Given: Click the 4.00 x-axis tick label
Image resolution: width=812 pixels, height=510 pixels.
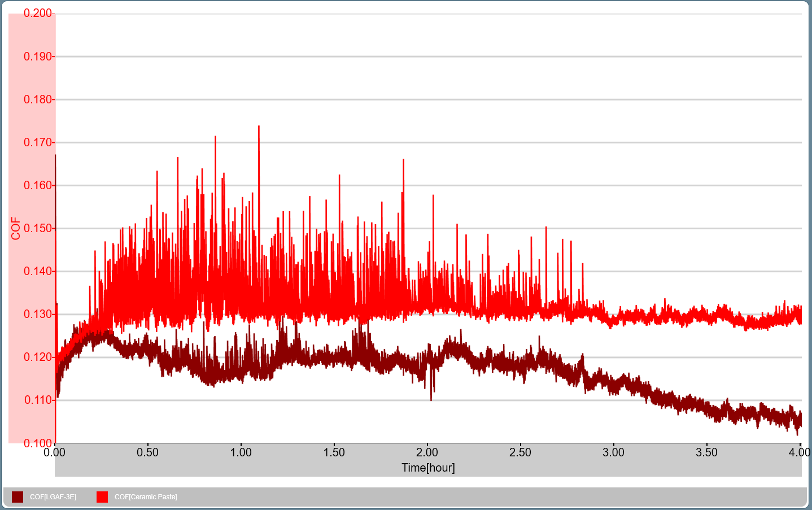Looking at the screenshot, I should [799, 452].
